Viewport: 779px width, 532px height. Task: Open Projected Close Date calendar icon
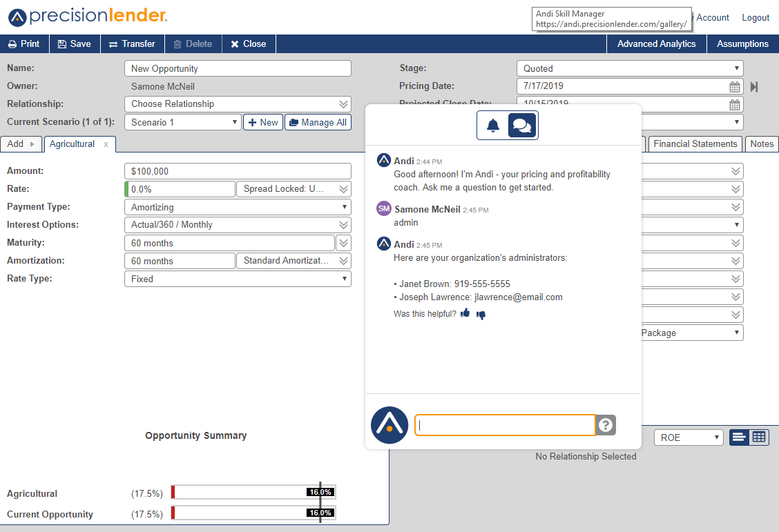pos(734,105)
